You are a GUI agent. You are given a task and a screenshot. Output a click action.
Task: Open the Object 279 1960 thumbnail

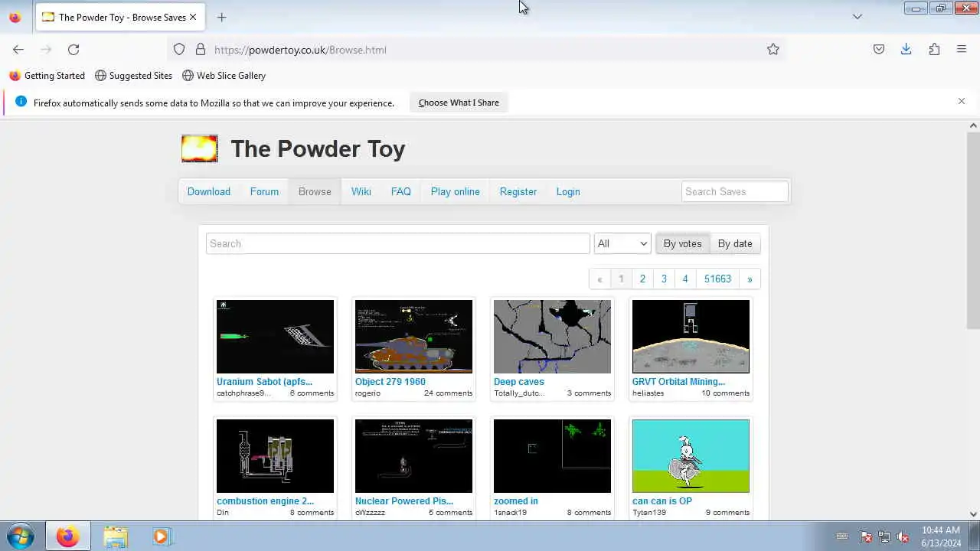(413, 337)
